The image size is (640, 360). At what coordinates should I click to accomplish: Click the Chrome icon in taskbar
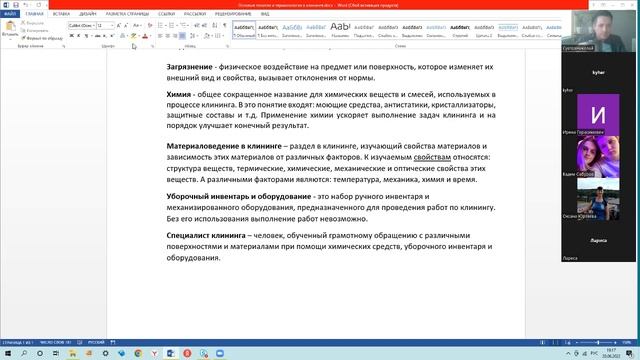(x=138, y=353)
